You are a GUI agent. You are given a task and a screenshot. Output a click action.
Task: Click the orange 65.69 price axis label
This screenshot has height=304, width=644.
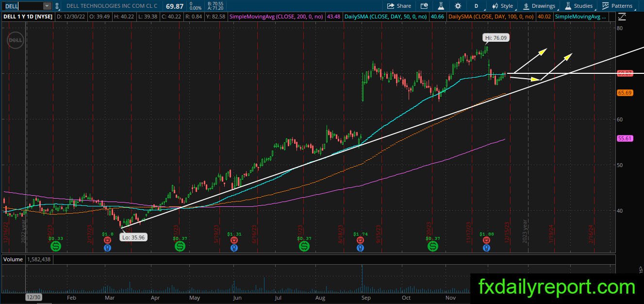[x=625, y=92]
